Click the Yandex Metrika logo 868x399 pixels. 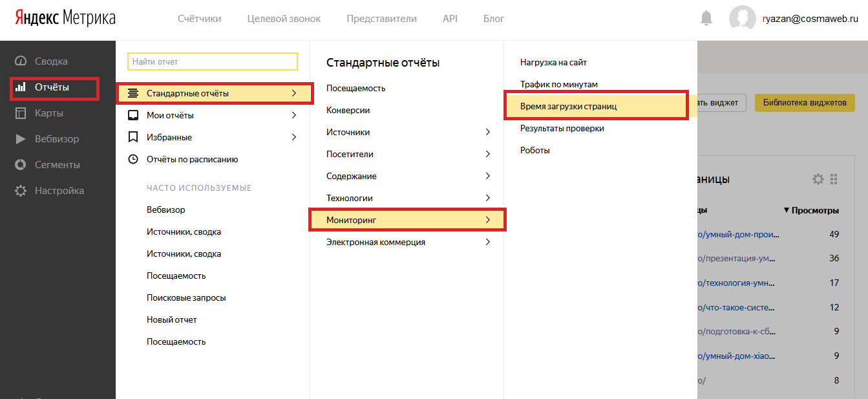coord(65,18)
